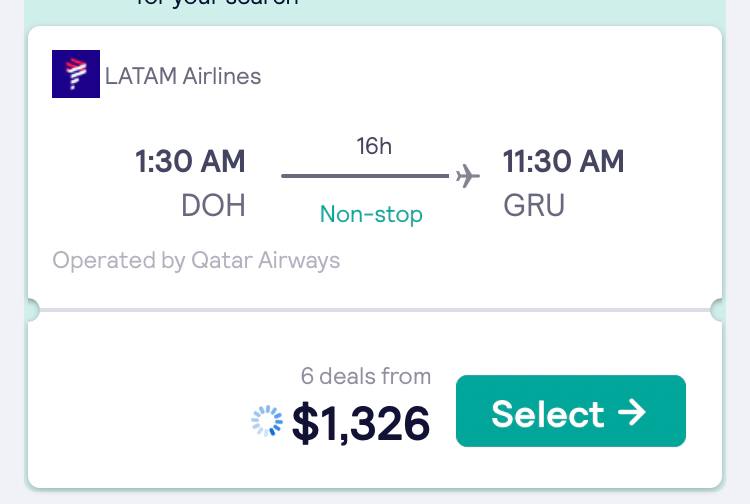Click the left ticket notch cutout

[x=33, y=310]
